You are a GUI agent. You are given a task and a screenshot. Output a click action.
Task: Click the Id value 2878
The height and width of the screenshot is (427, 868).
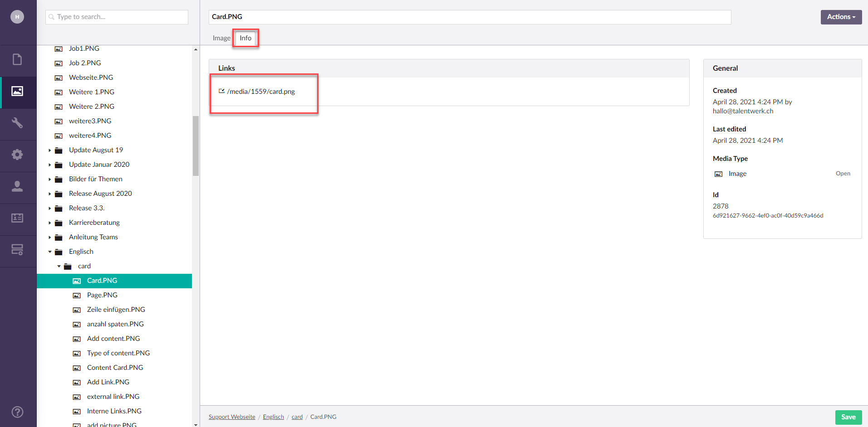click(721, 206)
